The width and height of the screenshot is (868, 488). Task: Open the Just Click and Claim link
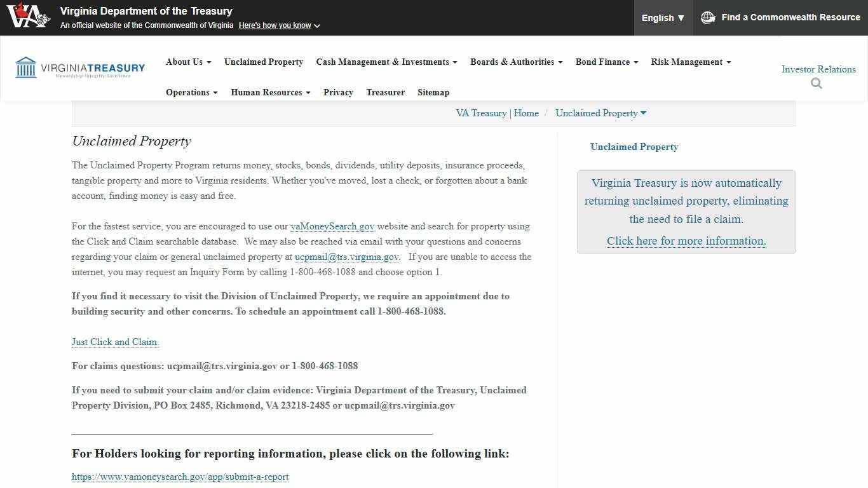point(115,342)
